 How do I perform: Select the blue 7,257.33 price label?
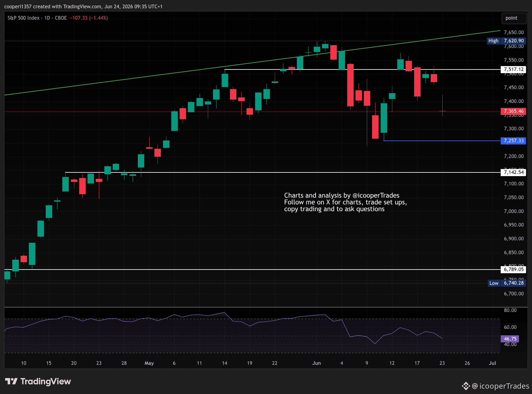pos(514,141)
